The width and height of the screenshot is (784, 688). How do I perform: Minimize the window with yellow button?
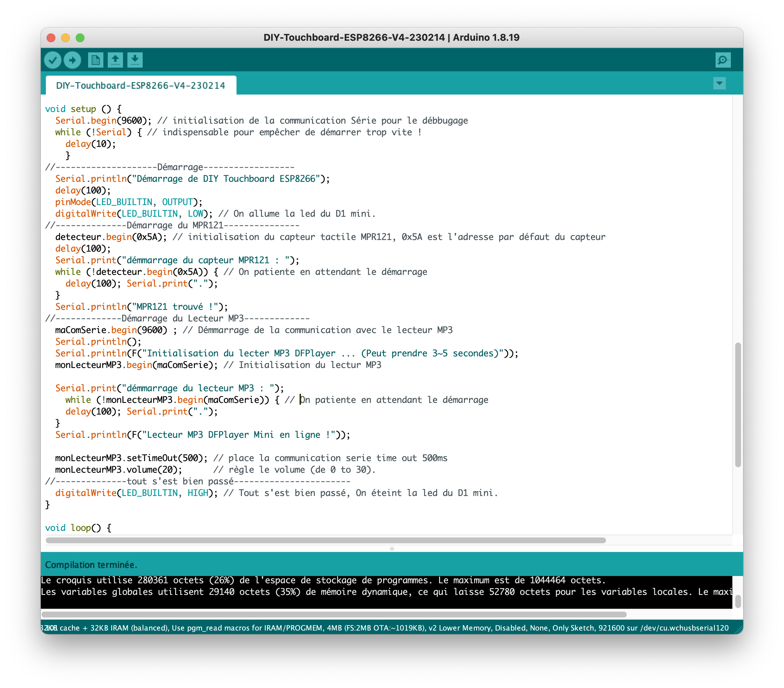(66, 37)
